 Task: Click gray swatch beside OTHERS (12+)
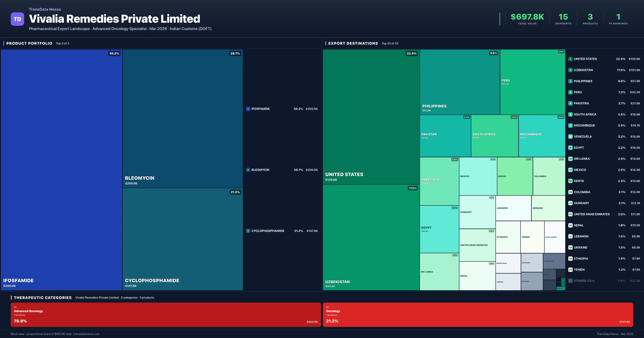coord(570,281)
